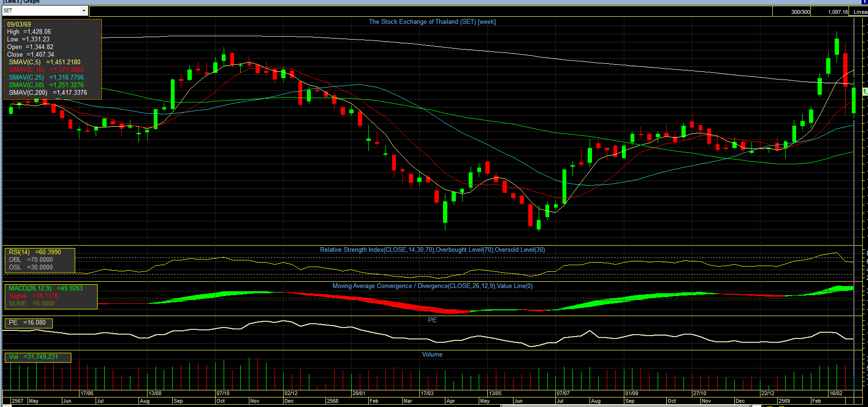The height and width of the screenshot is (407, 868).
Task: Select the SMAV(C,200) legend entry
Action: coord(47,93)
